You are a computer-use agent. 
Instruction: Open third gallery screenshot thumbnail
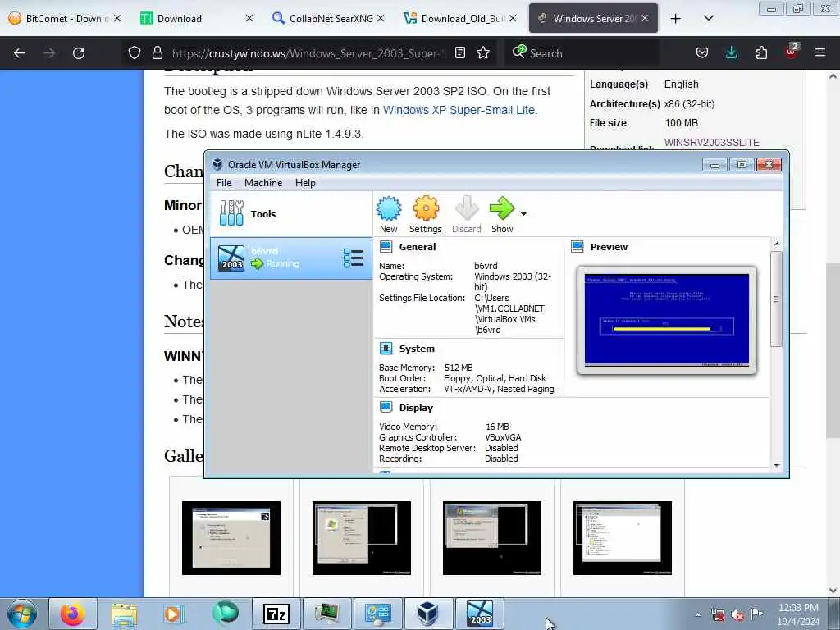[x=492, y=538]
